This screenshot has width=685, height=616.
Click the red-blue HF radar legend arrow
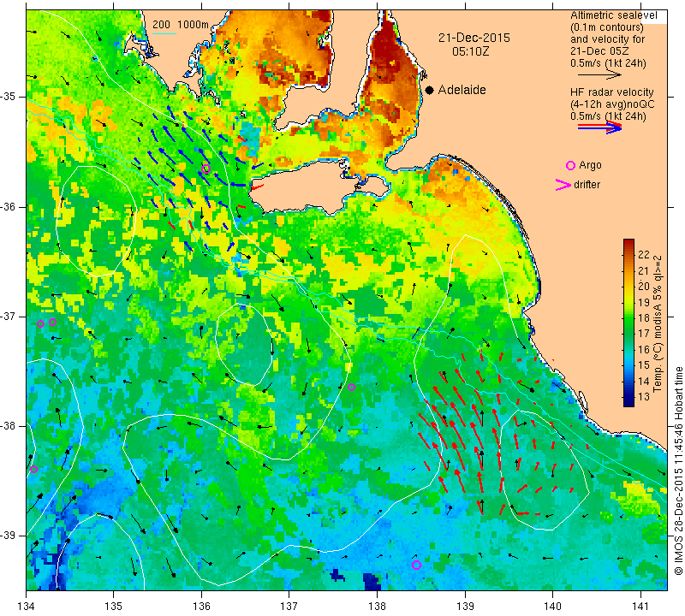point(599,127)
